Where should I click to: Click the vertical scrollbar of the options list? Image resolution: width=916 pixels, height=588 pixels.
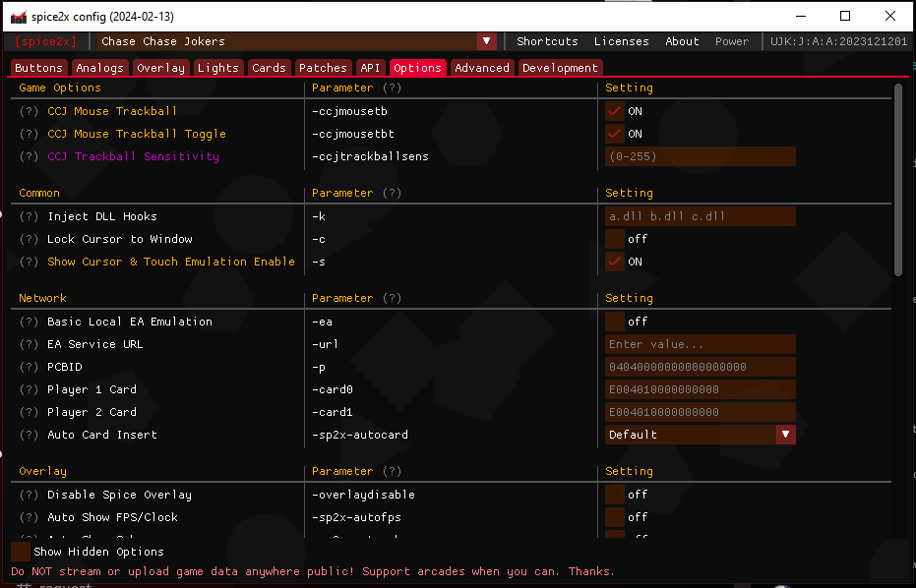(898, 177)
